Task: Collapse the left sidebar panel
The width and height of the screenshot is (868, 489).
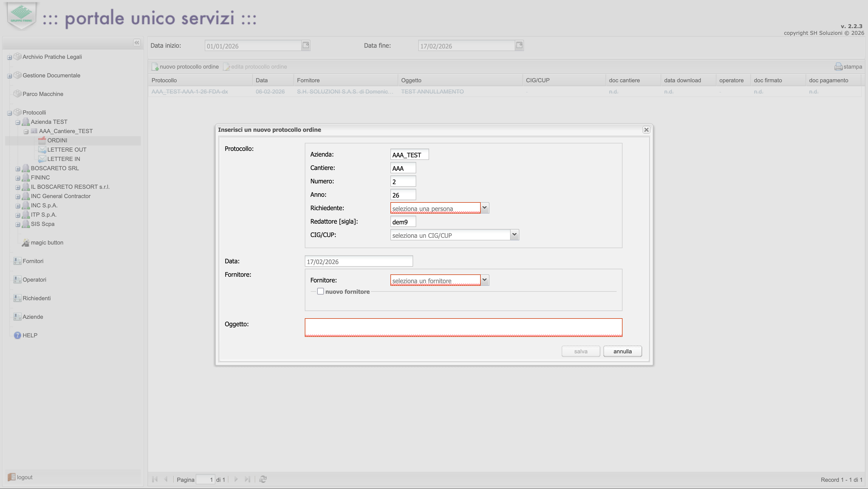Action: (137, 43)
